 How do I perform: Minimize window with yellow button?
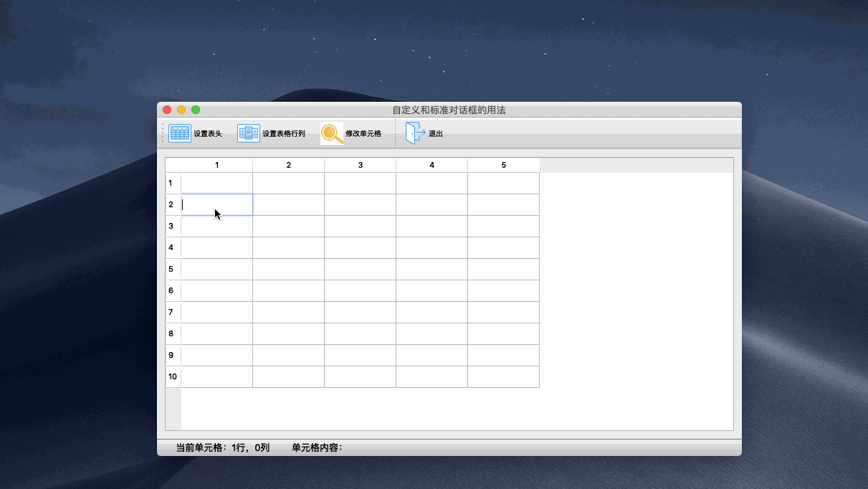tap(181, 110)
